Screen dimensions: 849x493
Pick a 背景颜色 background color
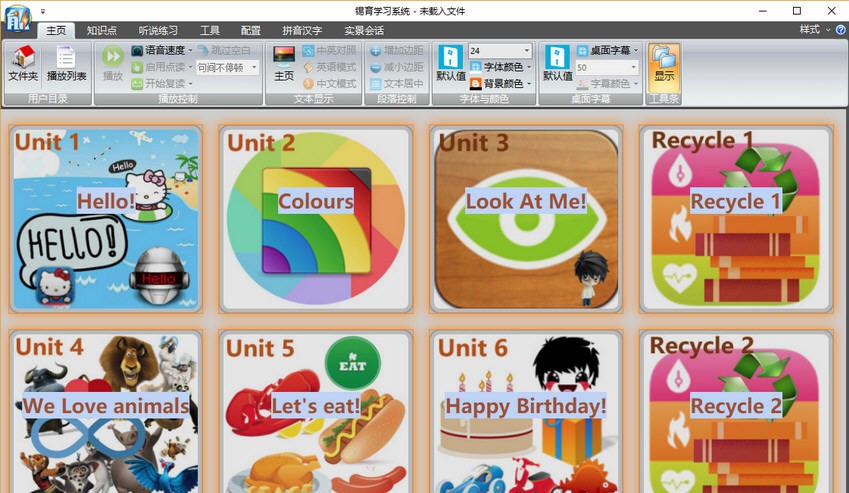[x=500, y=84]
